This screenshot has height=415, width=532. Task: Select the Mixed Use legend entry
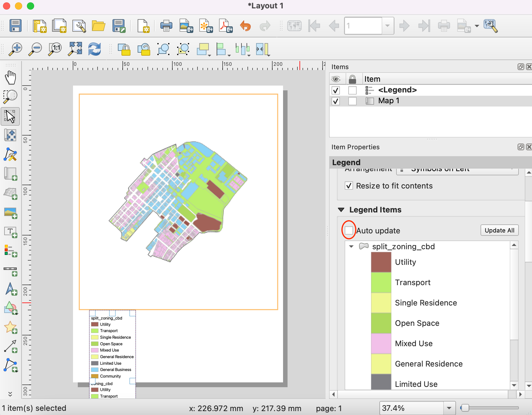coord(414,343)
